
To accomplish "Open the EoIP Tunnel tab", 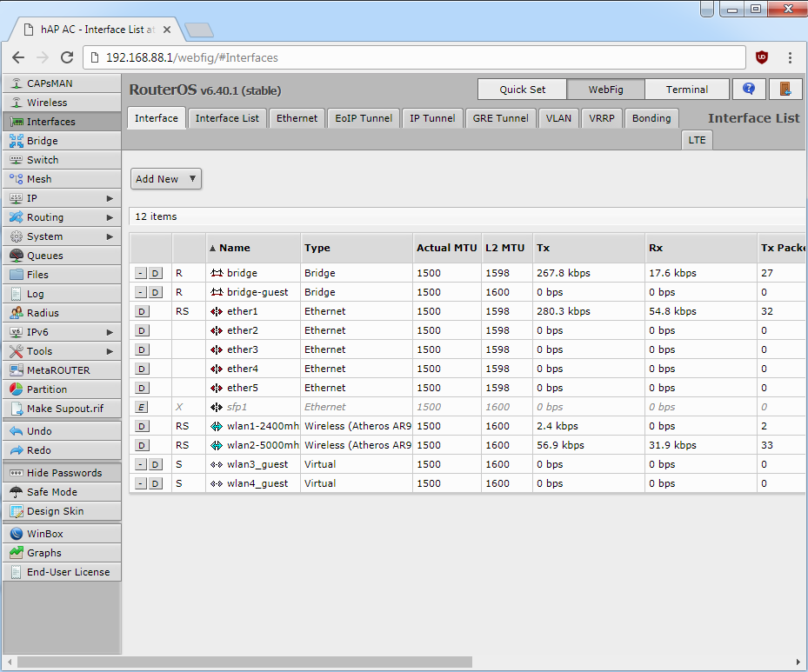I will point(364,118).
